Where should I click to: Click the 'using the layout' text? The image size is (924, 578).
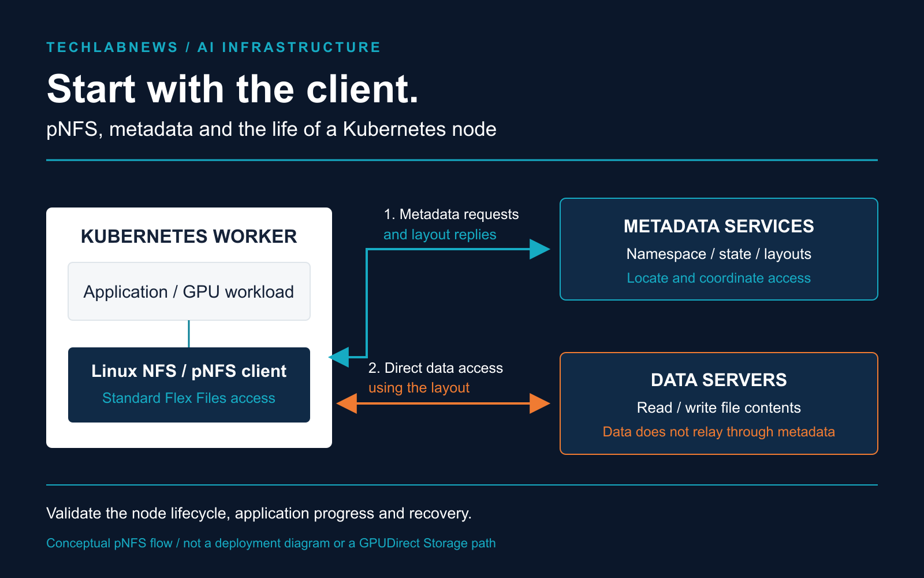pos(419,388)
